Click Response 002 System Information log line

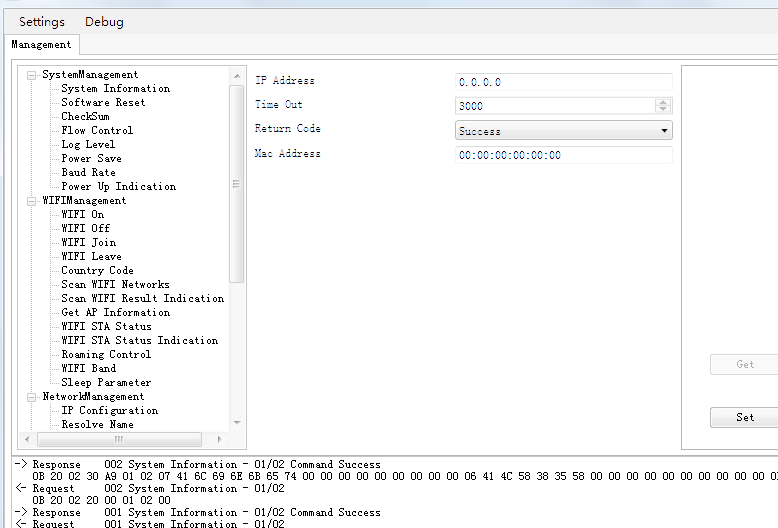[x=198, y=464]
